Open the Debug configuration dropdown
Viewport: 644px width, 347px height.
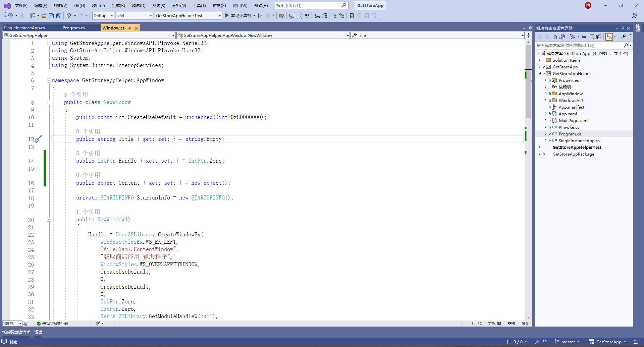103,15
